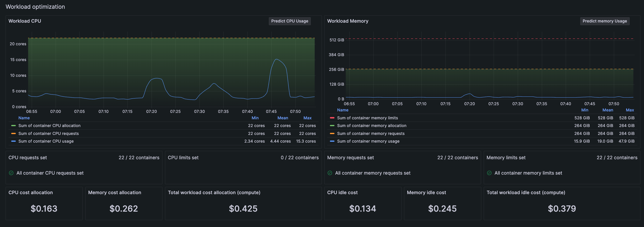Click green check icon for memory limits set

click(x=489, y=173)
